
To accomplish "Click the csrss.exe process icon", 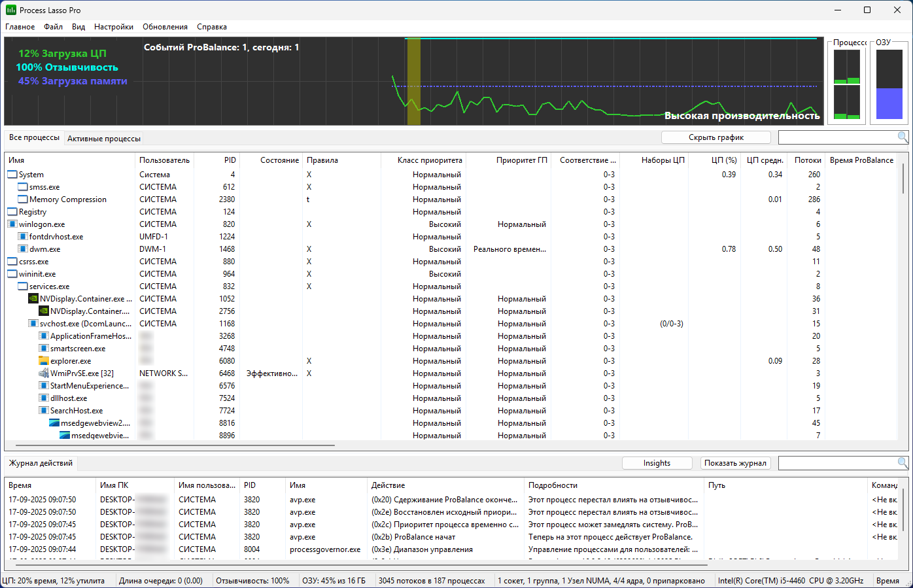I will (x=12, y=262).
